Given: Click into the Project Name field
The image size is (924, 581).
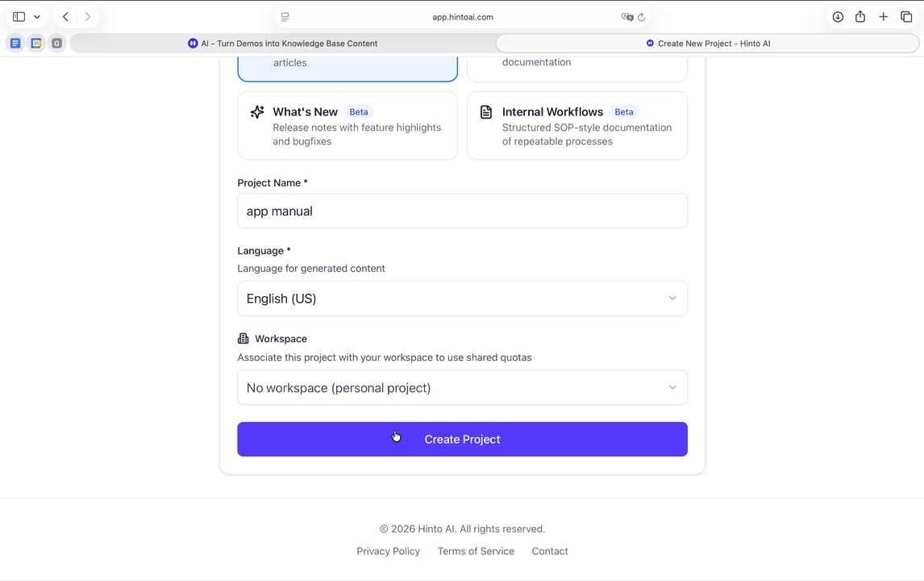Looking at the screenshot, I should [462, 211].
